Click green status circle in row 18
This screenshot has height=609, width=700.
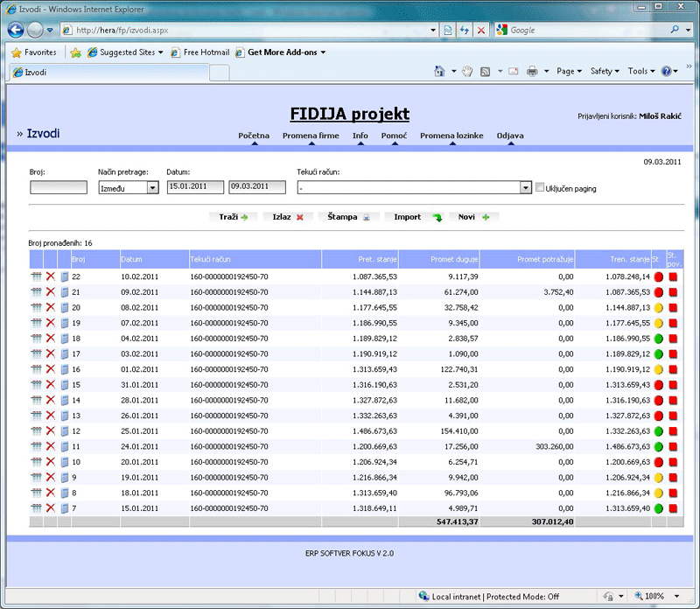(x=659, y=339)
